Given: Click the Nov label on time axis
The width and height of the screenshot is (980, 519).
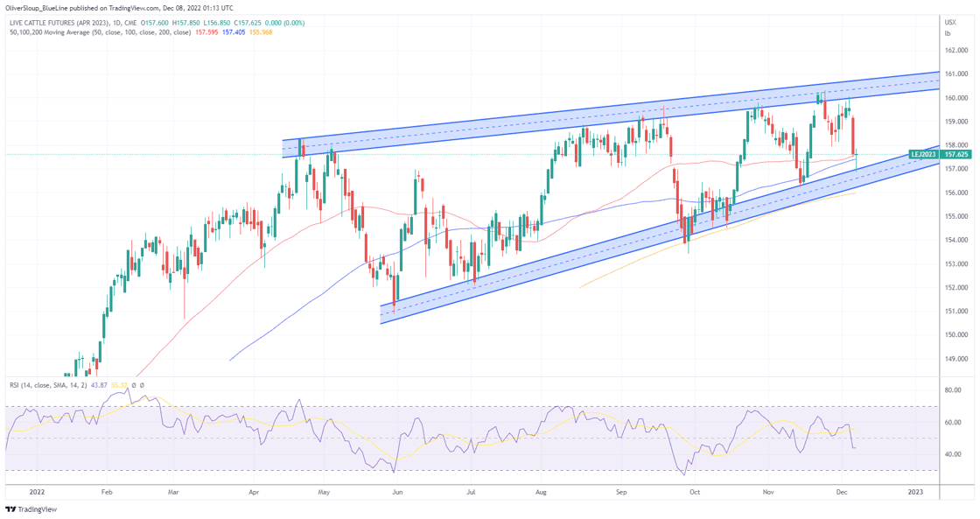Looking at the screenshot, I should [768, 493].
